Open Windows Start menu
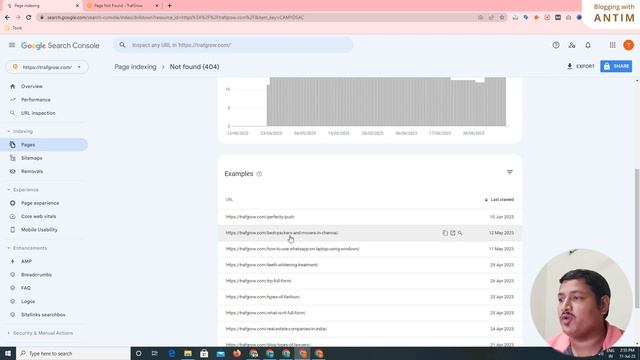The image size is (640, 360). (8, 353)
